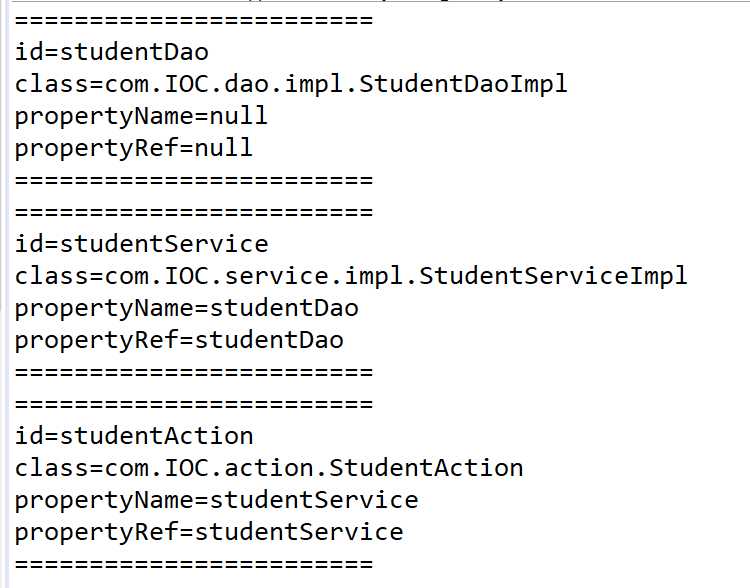The image size is (750, 588).
Task: Click the word StudentAction in the last class line
Action: tap(426, 468)
